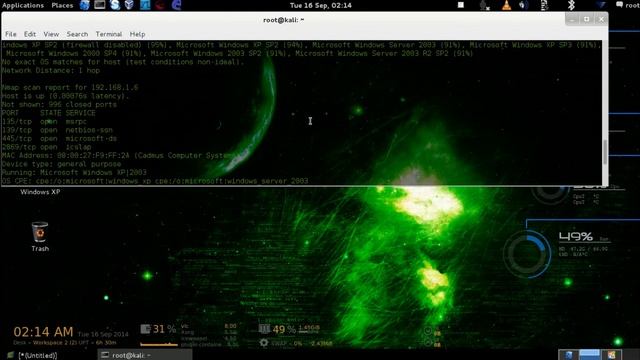Switch to the first workspace in the pager
Screen dimensions: 640x360
569,355
